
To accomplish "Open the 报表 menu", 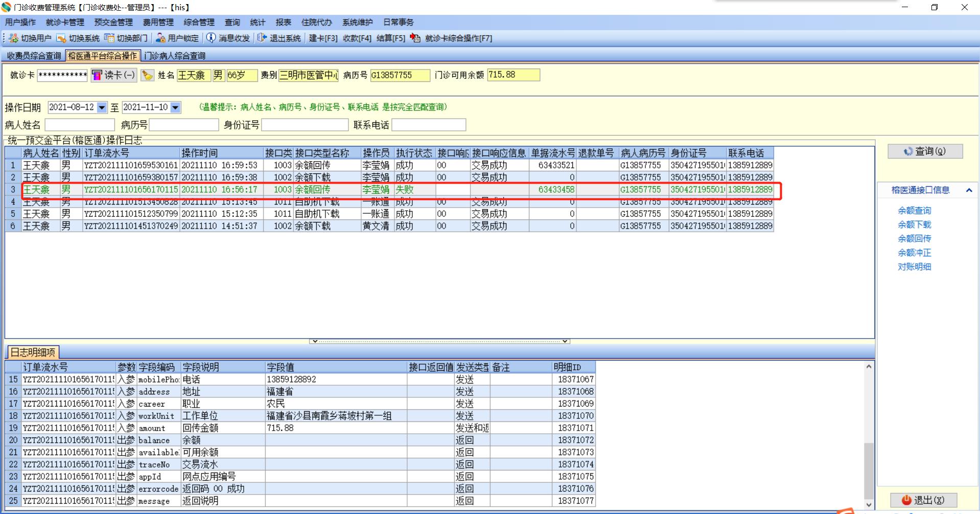I will click(283, 23).
